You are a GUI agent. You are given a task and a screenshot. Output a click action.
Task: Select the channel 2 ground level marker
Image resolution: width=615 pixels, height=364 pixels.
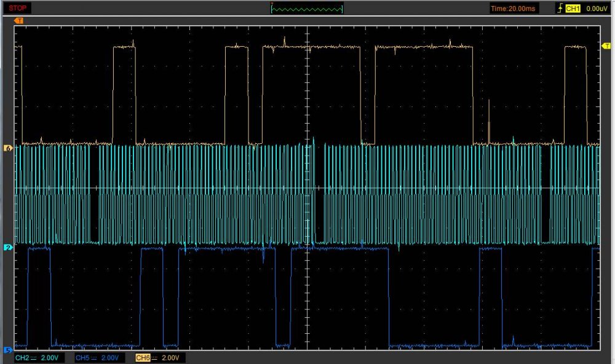pyautogui.click(x=9, y=247)
